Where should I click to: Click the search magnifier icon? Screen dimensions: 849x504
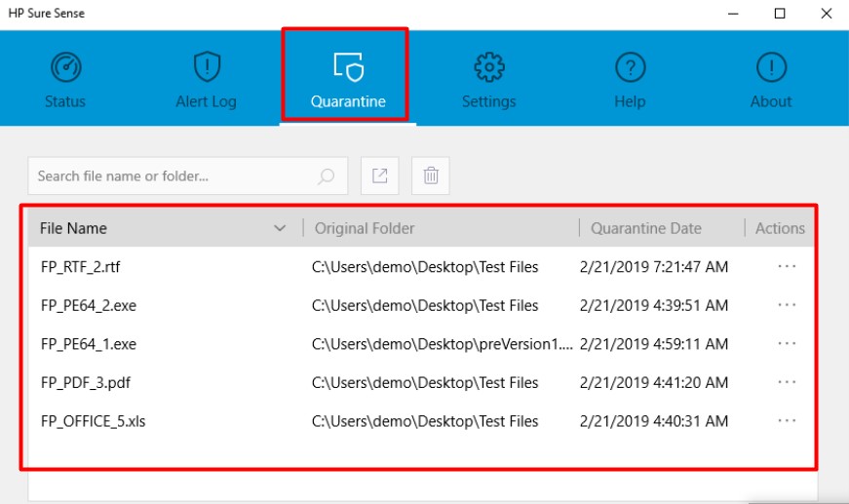[x=327, y=176]
